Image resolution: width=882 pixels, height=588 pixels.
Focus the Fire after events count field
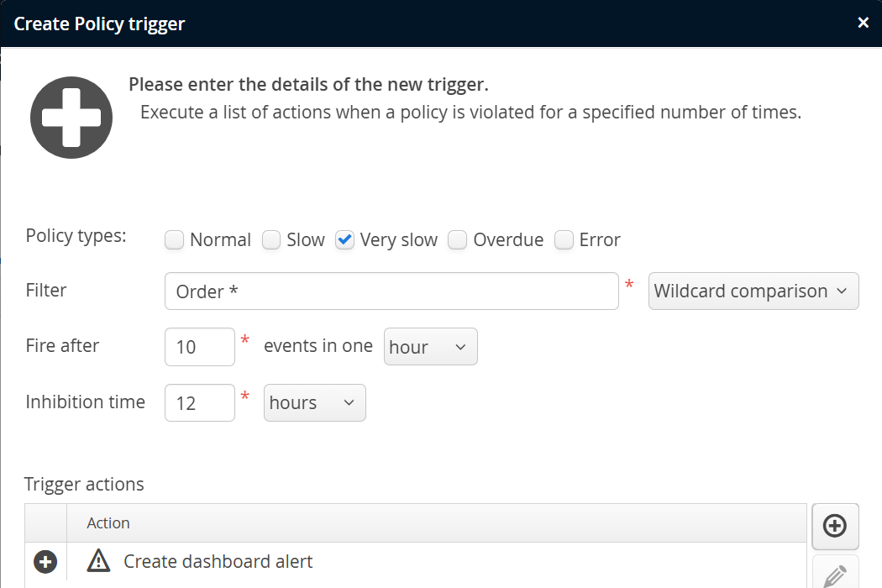tap(200, 347)
